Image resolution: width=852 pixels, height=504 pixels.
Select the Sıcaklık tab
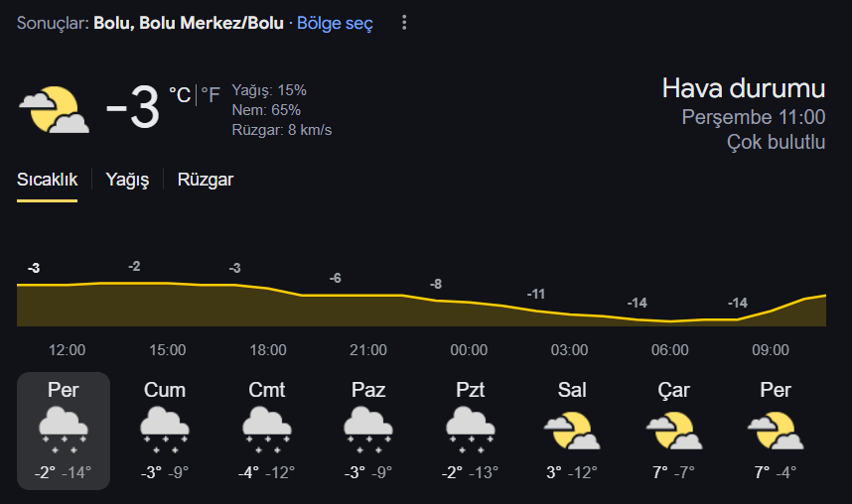48,180
